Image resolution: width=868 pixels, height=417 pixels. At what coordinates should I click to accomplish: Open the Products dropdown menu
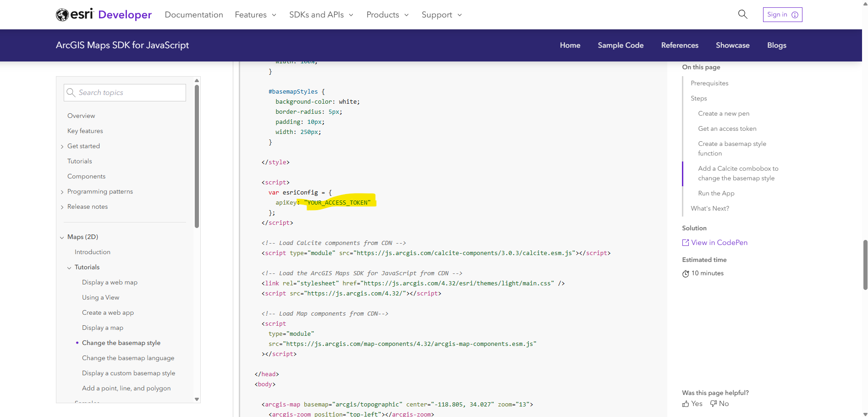point(387,14)
